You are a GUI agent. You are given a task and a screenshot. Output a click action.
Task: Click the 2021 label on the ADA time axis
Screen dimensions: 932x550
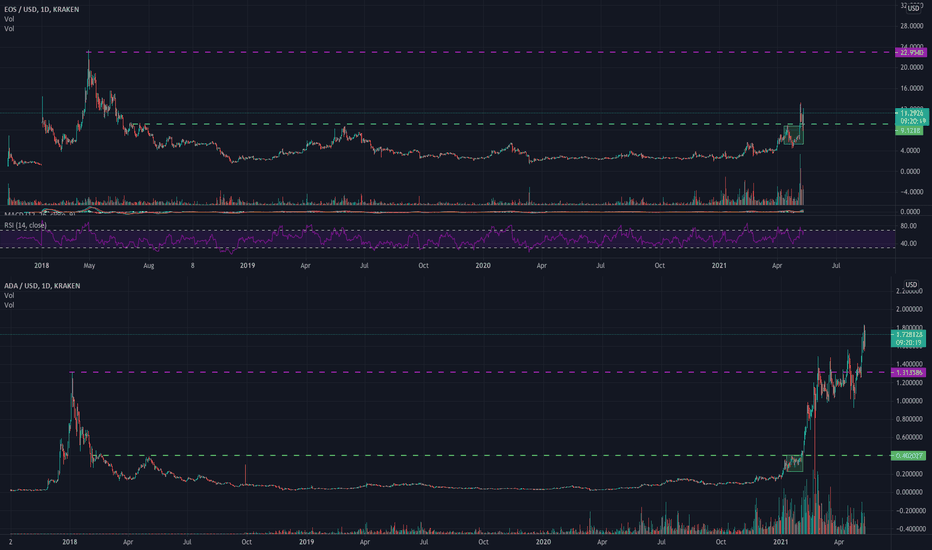[x=780, y=542]
